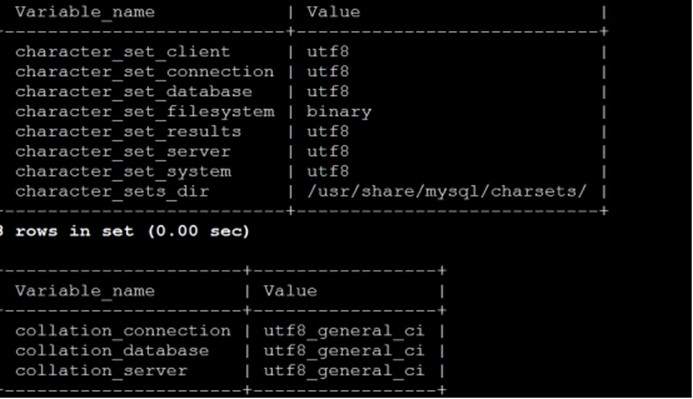This screenshot has width=693, height=399.
Task: Click utf8_general_ci value for collation_server
Action: point(344,371)
